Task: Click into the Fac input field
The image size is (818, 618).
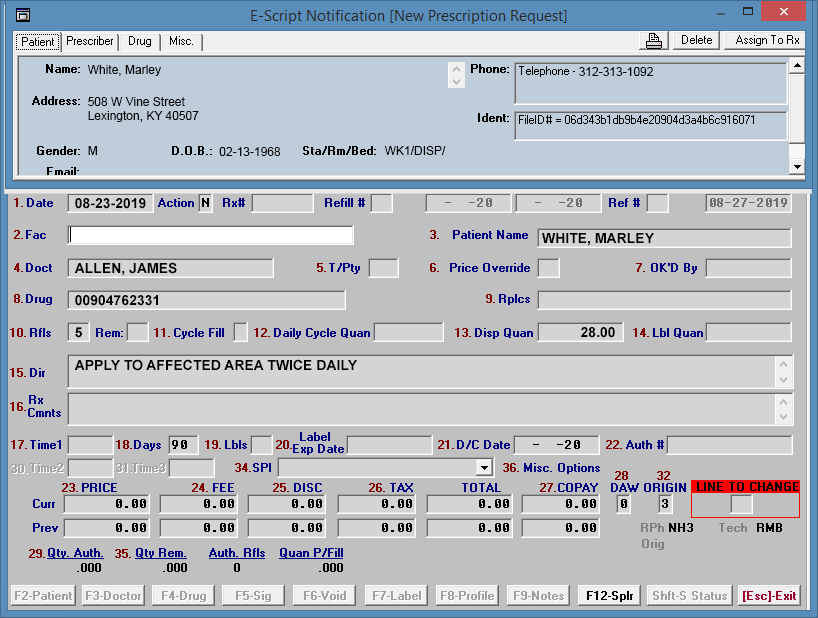Action: pyautogui.click(x=210, y=235)
